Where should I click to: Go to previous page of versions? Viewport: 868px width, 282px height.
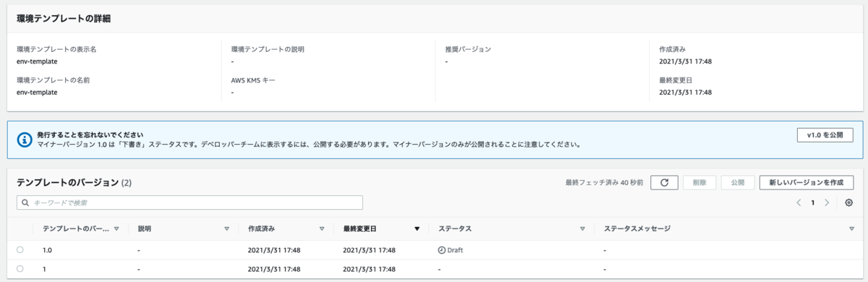click(x=799, y=202)
